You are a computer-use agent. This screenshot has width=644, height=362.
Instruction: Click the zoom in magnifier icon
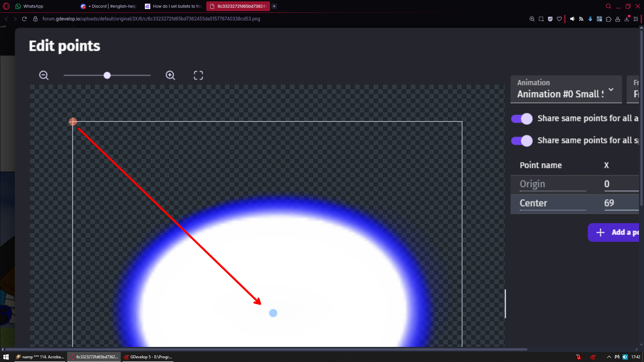pyautogui.click(x=170, y=75)
